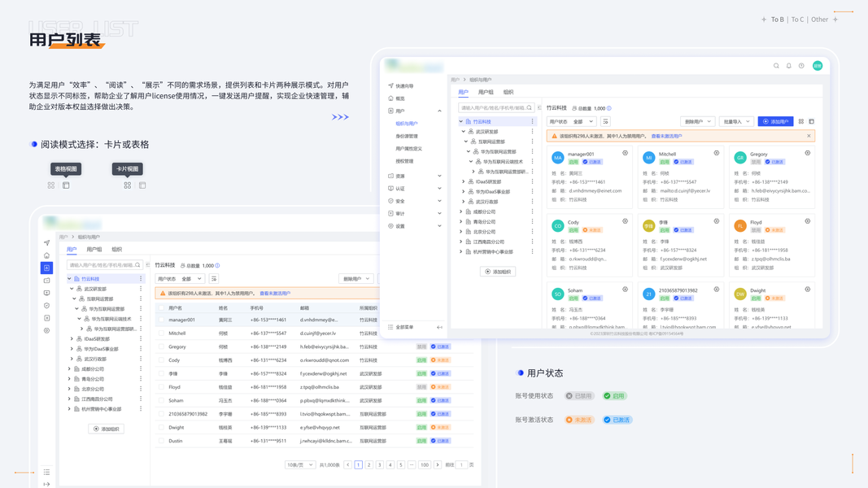Focus the user search field in card view
Image resolution: width=868 pixels, height=488 pixels.
496,108
